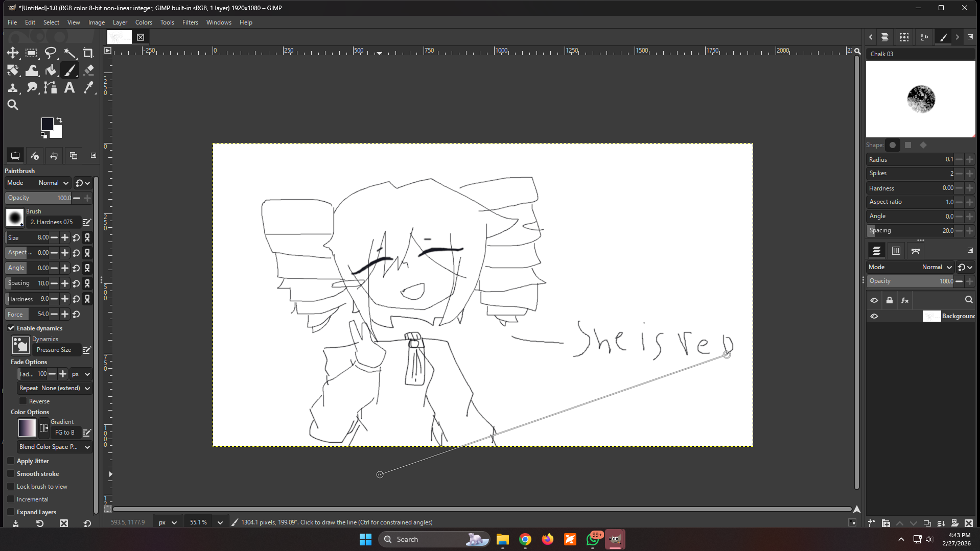
Task: Open the Blend Color Space dropdown
Action: coord(54,447)
